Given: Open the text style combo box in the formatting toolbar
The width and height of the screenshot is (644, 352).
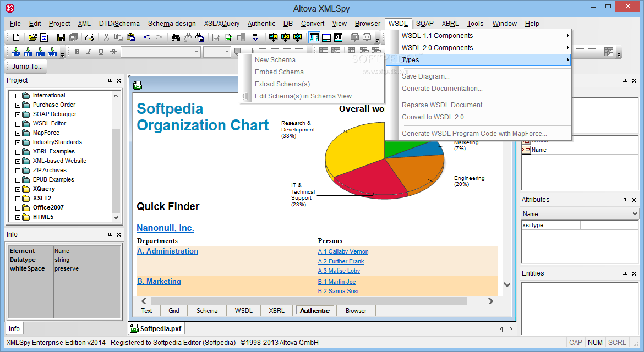Looking at the screenshot, I should 160,52.
